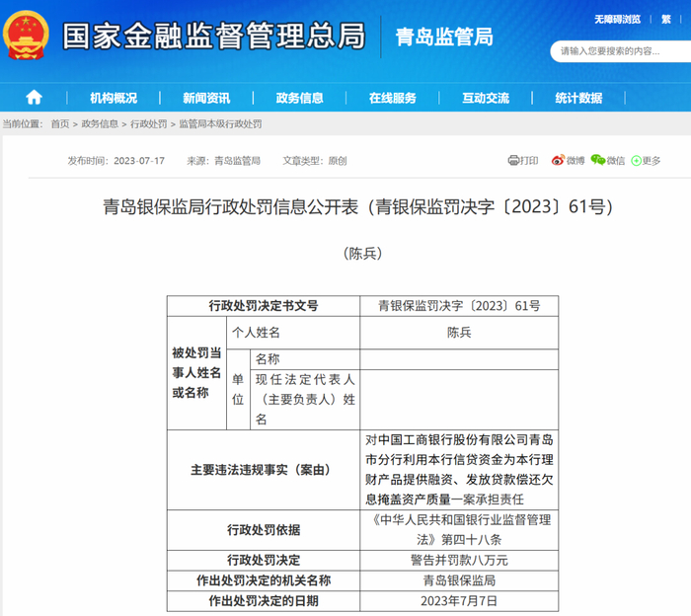Click the violation description about 中国工商银行
Screen dimensions: 691x616
click(x=459, y=470)
